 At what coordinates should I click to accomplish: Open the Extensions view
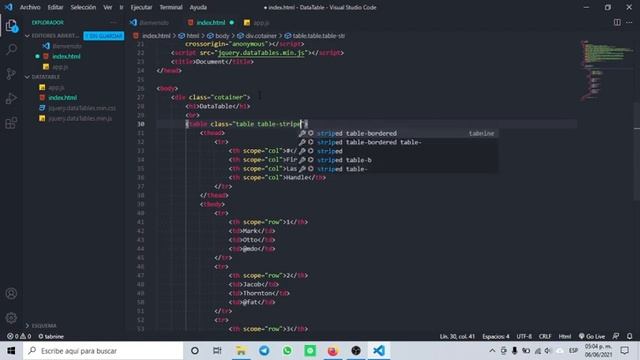11,123
